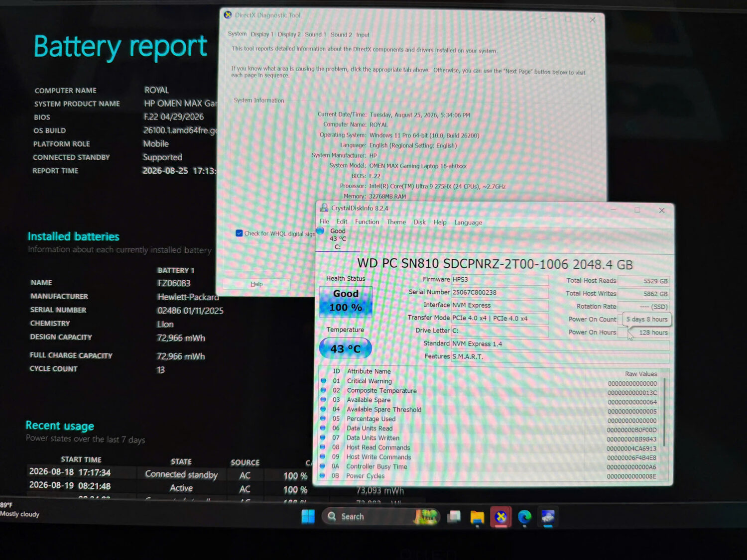Click the Serial Number field 25067C800238
Screen dimensions: 747x560
coord(499,293)
